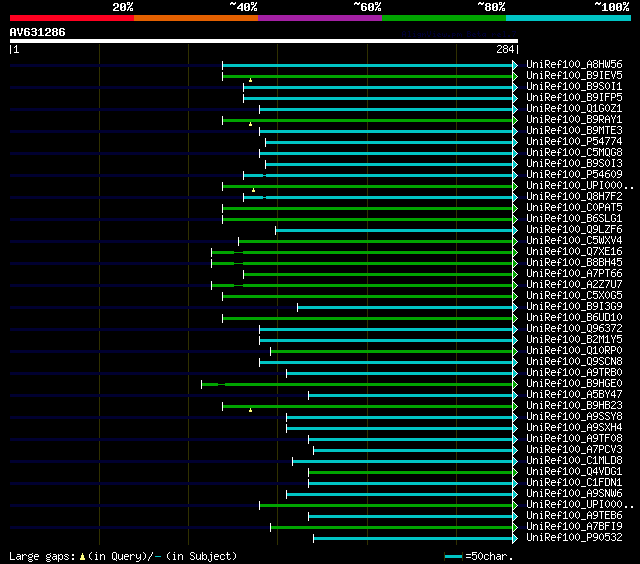Image resolution: width=640 pixels, height=564 pixels.
Task: Click the yellow query gap marker under B9RAY1 bar
Action: [x=250, y=124]
